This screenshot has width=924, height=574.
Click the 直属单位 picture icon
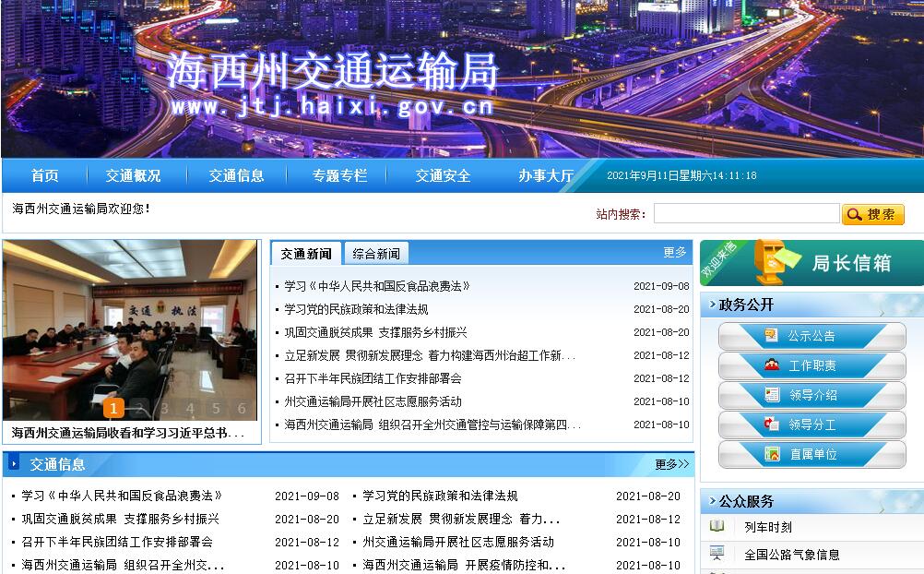click(772, 454)
